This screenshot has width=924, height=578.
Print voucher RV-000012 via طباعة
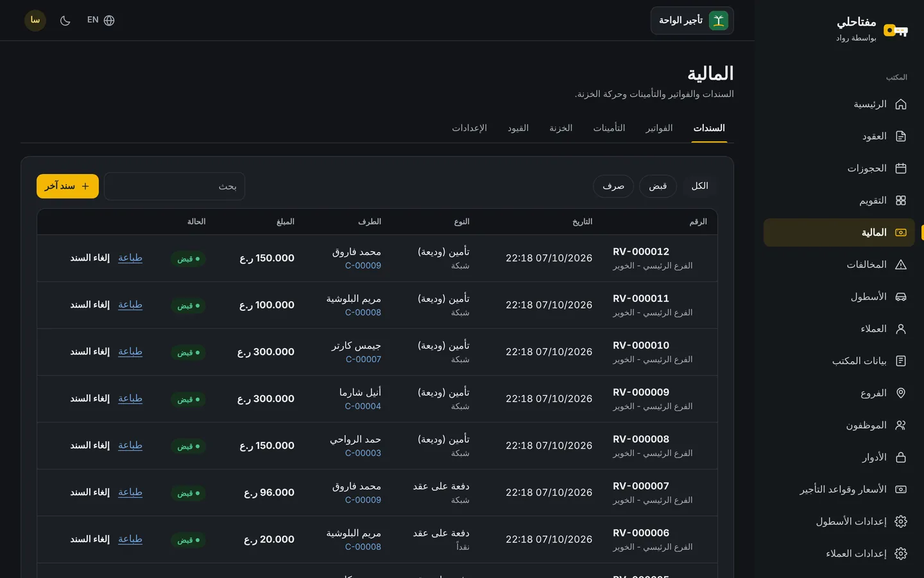[130, 258]
